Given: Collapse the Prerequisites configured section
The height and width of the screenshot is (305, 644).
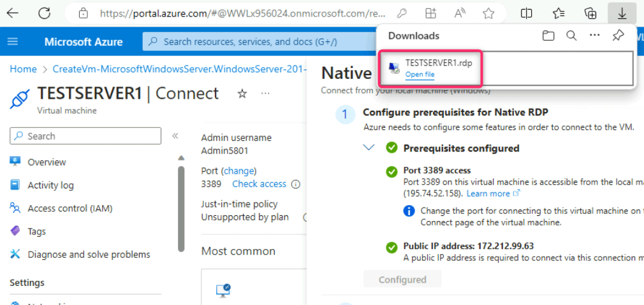Looking at the screenshot, I should tap(369, 148).
